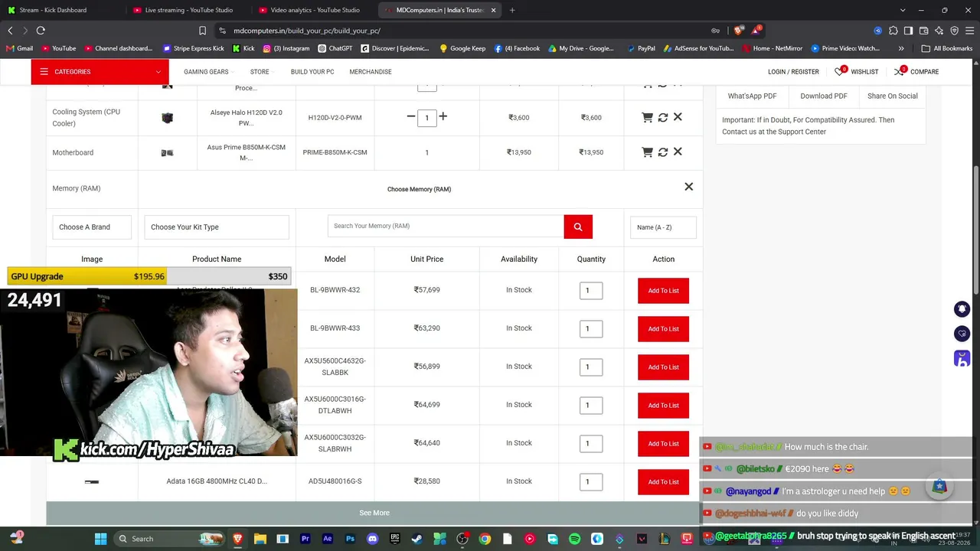Click Login / Register link
The image size is (980, 551).
793,72
